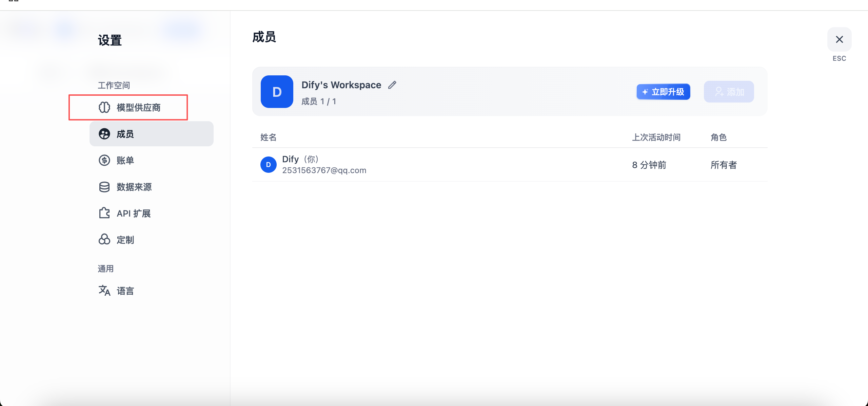The image size is (868, 406).
Task: Click the 角色 column header
Action: [x=719, y=137]
